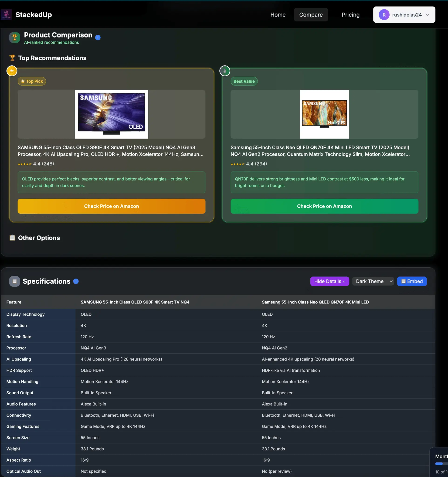Image resolution: width=448 pixels, height=477 pixels.
Task: Click the Optical Audio Out row label
Action: pos(24,471)
